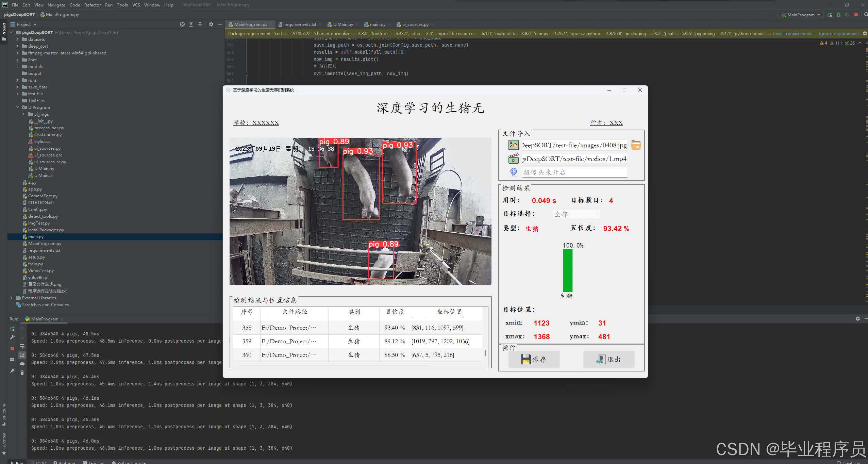Open detect_tools.py in project tree

43,216
